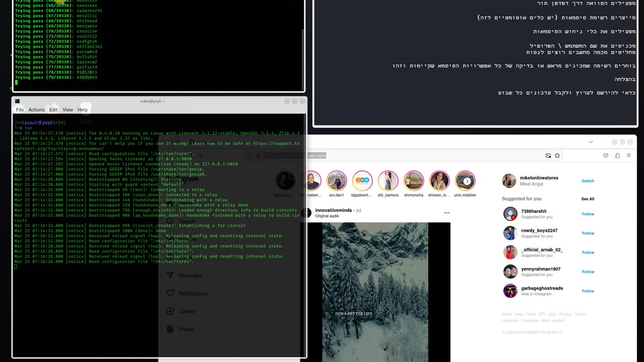
Task: Open the _official_arnab_02_ avatar
Action: [x=510, y=252]
